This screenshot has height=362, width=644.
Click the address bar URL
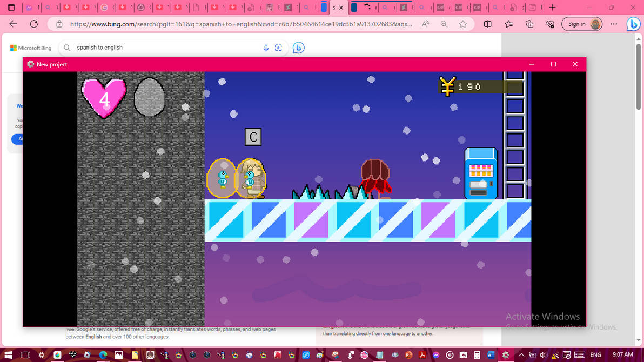tap(240, 24)
